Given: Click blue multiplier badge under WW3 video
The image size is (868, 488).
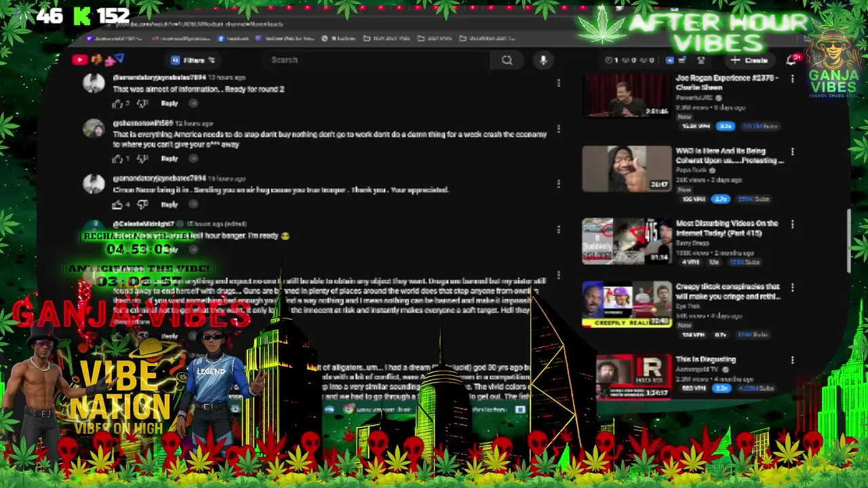Looking at the screenshot, I should pos(720,199).
